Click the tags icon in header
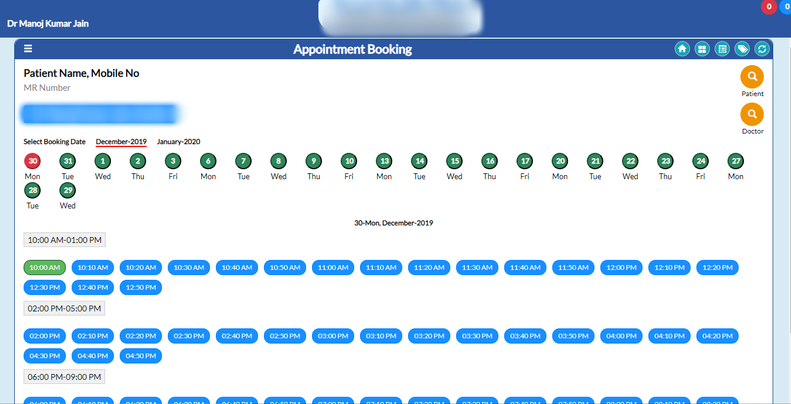Image resolution: width=791 pixels, height=404 pixels. [741, 49]
